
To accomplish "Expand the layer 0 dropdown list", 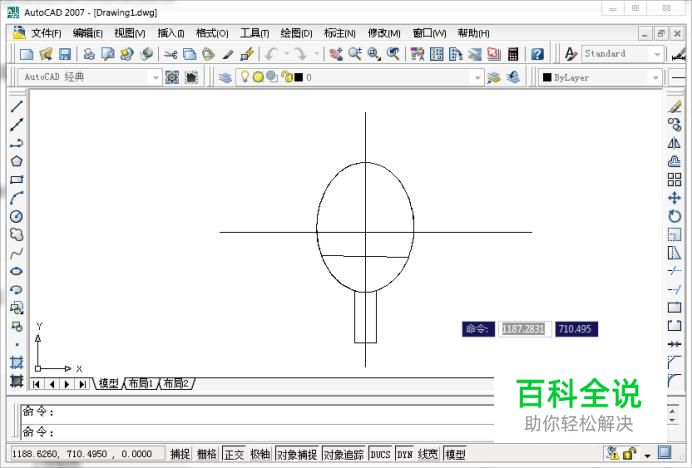I will 477,78.
